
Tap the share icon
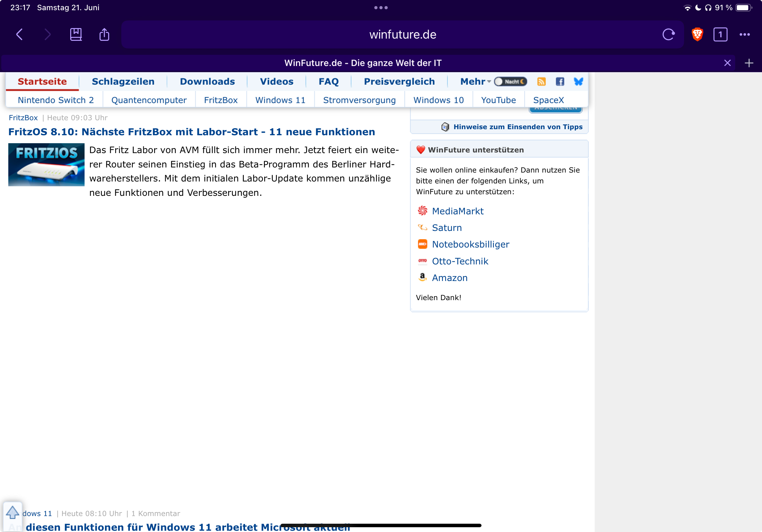pyautogui.click(x=104, y=34)
